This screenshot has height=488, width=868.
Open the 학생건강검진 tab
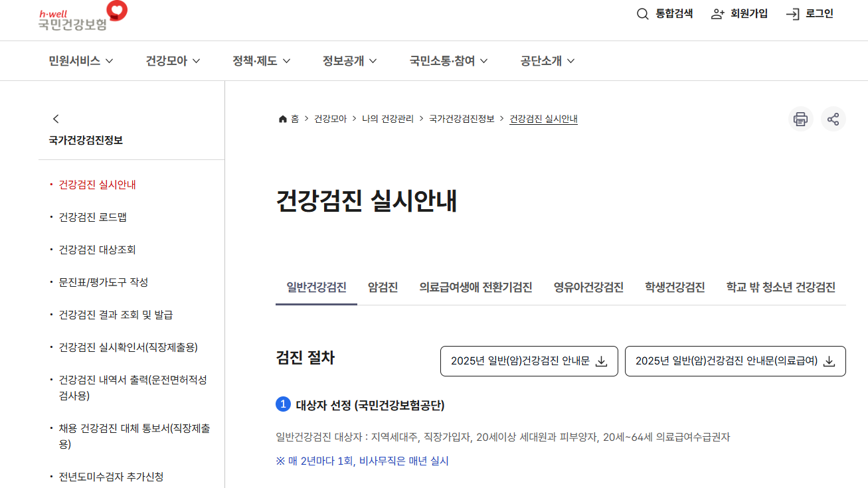674,287
